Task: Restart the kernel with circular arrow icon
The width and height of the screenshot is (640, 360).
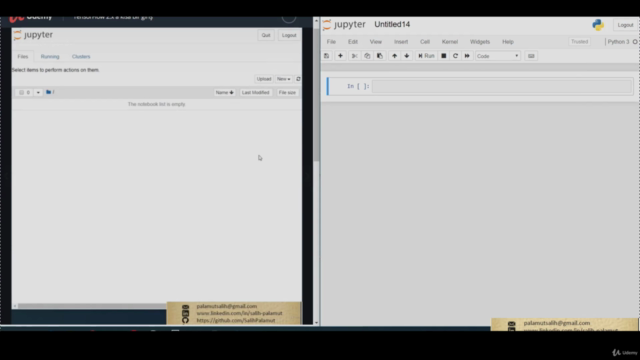Action: [456, 56]
